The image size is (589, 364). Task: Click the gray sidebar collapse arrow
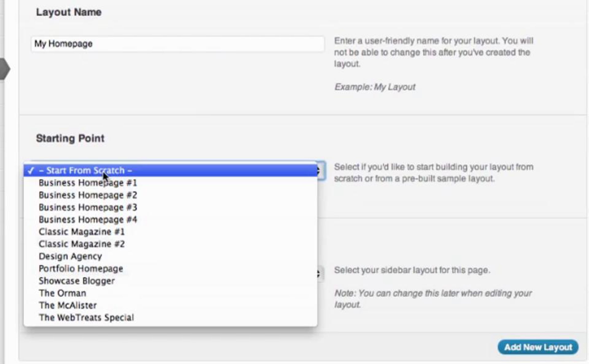(x=5, y=69)
